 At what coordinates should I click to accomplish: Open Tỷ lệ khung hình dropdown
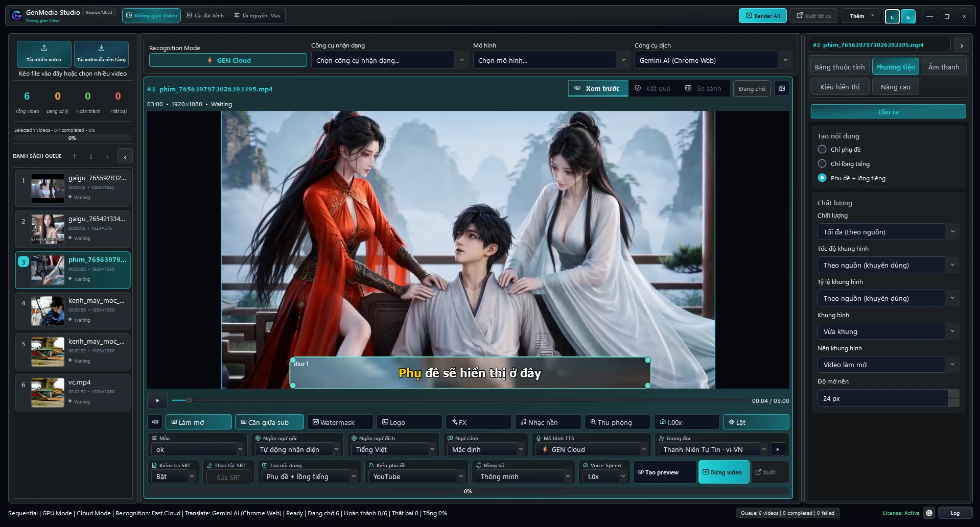(888, 298)
